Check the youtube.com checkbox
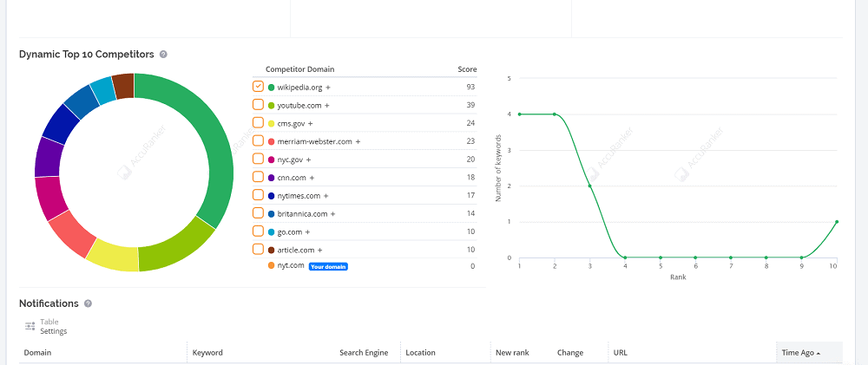The width and height of the screenshot is (868, 365). coord(258,105)
